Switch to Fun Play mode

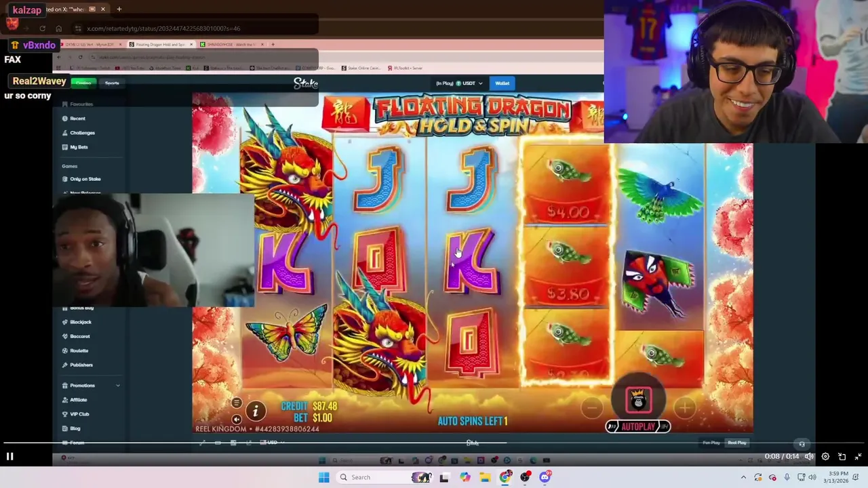711,443
